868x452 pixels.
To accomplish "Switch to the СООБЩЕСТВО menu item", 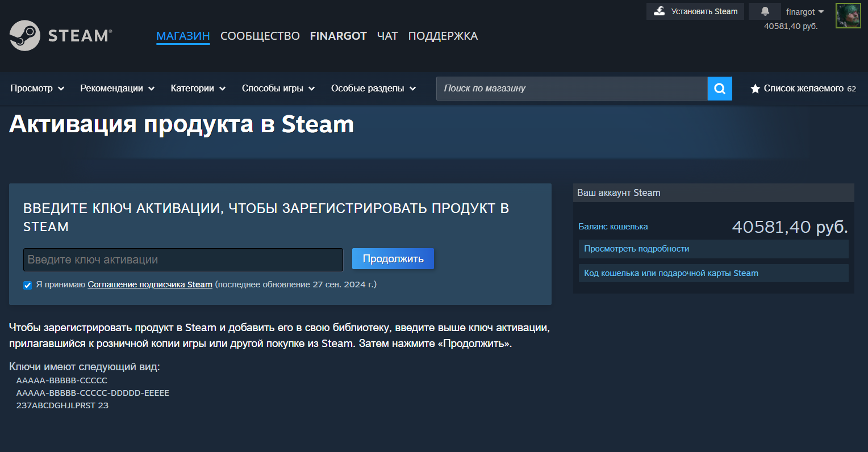I will (x=260, y=35).
